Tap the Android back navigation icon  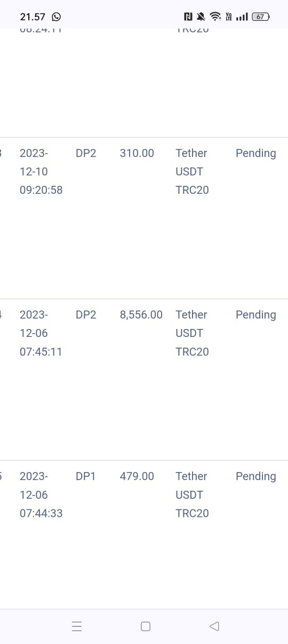coord(214,626)
